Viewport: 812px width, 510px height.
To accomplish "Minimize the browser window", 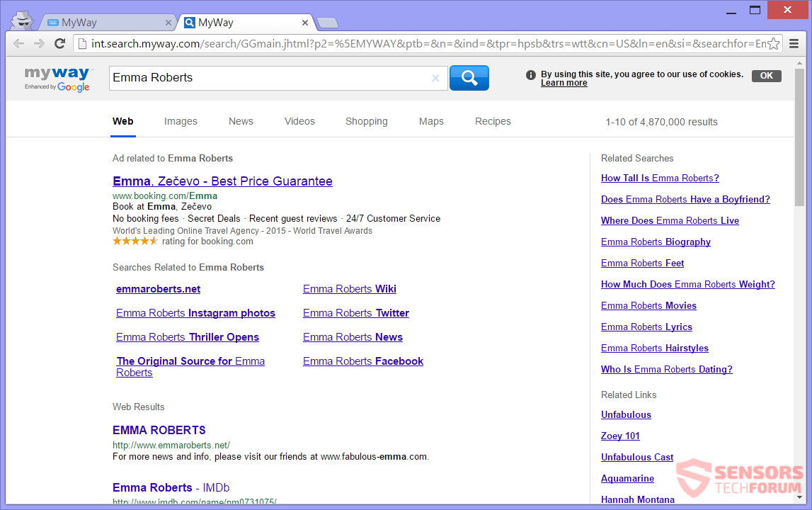I will coord(731,11).
